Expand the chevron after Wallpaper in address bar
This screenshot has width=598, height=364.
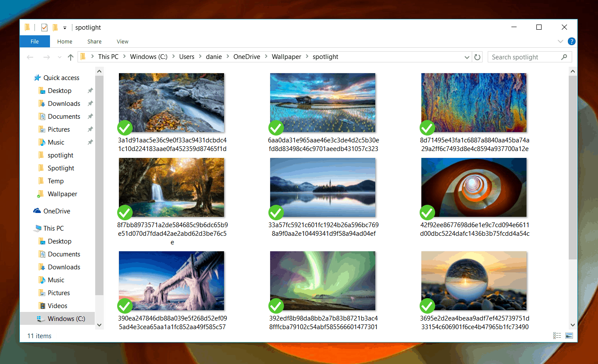point(307,57)
